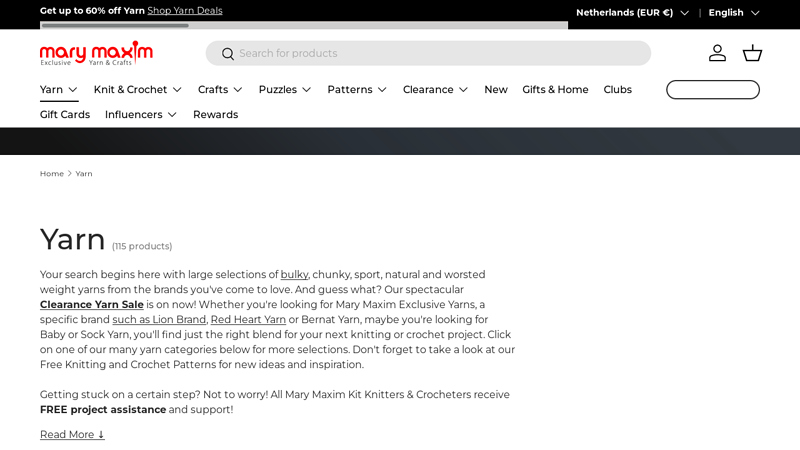Expand the Yarn menu chevron

(x=73, y=90)
